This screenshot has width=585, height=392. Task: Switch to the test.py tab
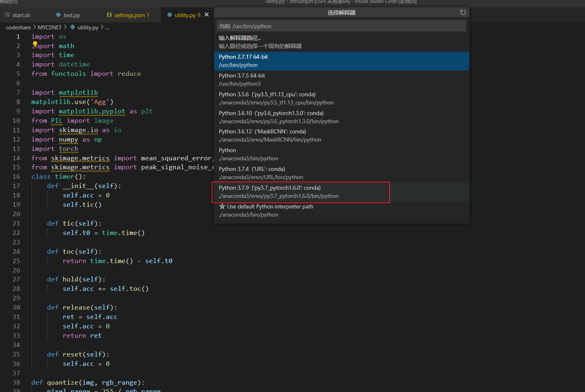click(75, 15)
